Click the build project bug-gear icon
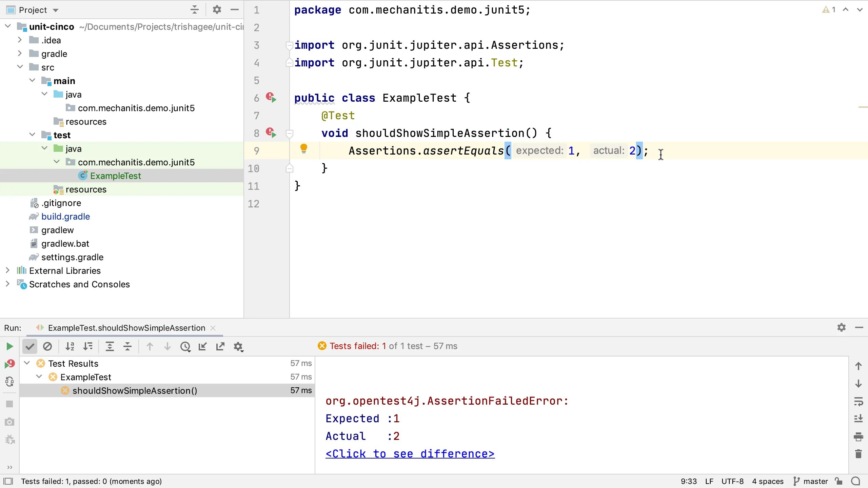Viewport: 868px width, 488px height. [9, 440]
